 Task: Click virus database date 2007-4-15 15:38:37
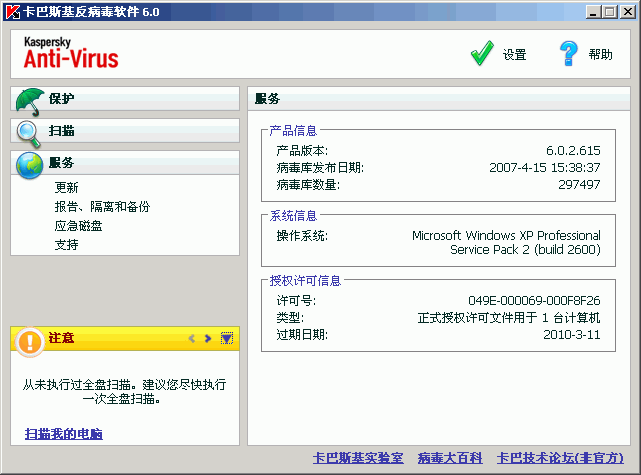click(545, 168)
